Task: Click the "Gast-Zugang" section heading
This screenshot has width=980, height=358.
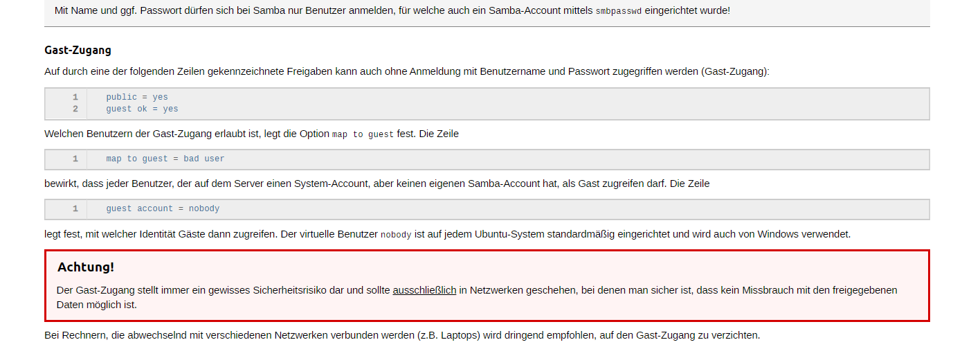Action: coord(78,50)
